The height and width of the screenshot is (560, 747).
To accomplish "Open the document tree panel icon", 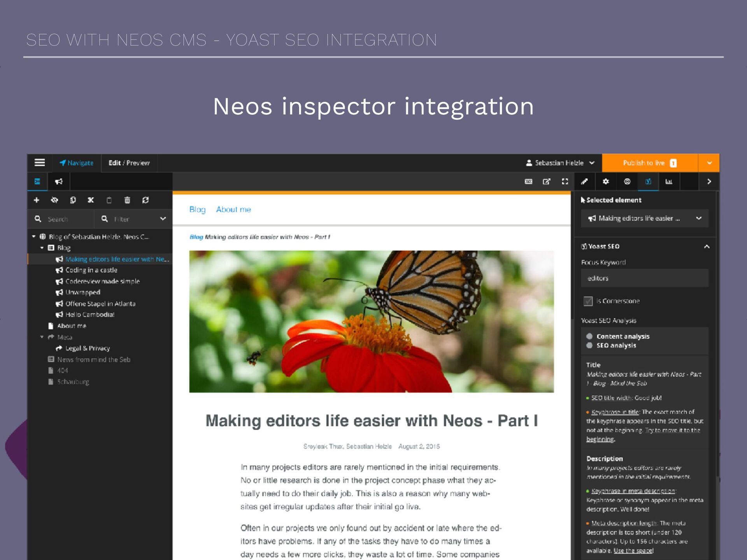I will tap(37, 181).
